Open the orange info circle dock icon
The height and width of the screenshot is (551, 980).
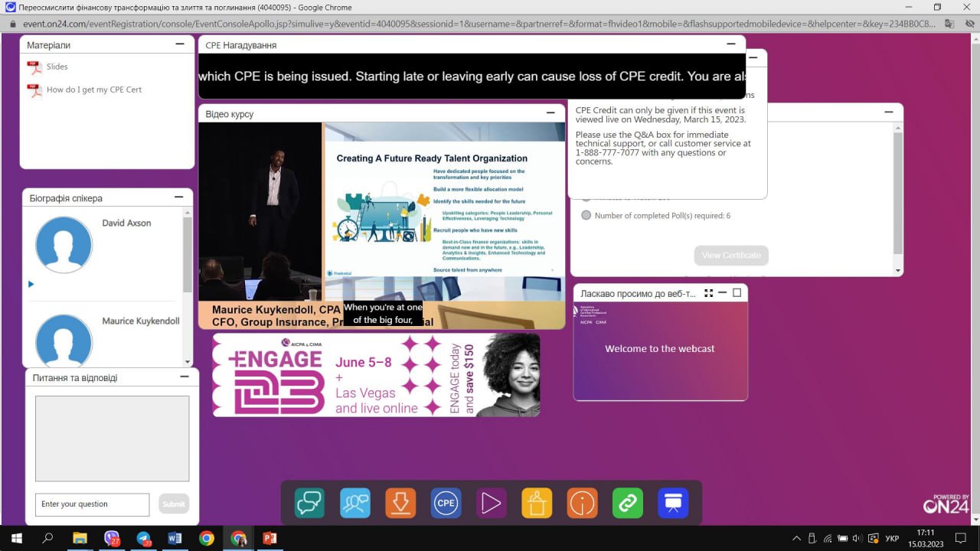tap(582, 503)
